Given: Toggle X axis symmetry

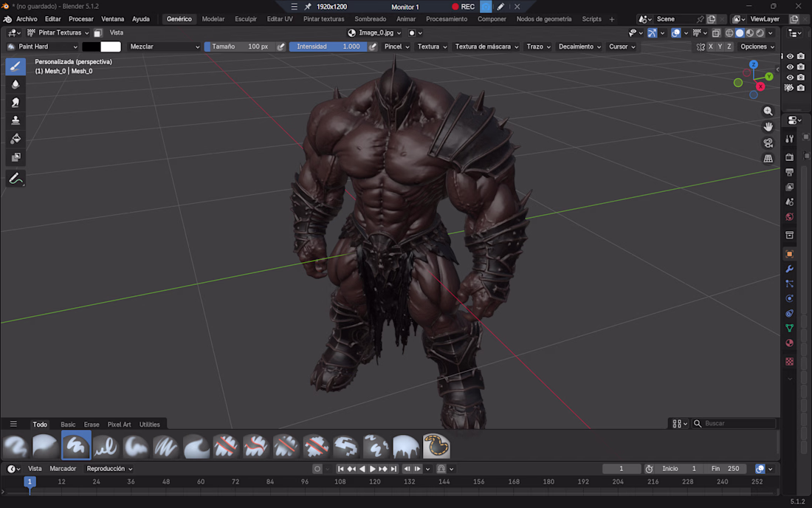Looking at the screenshot, I should 710,47.
